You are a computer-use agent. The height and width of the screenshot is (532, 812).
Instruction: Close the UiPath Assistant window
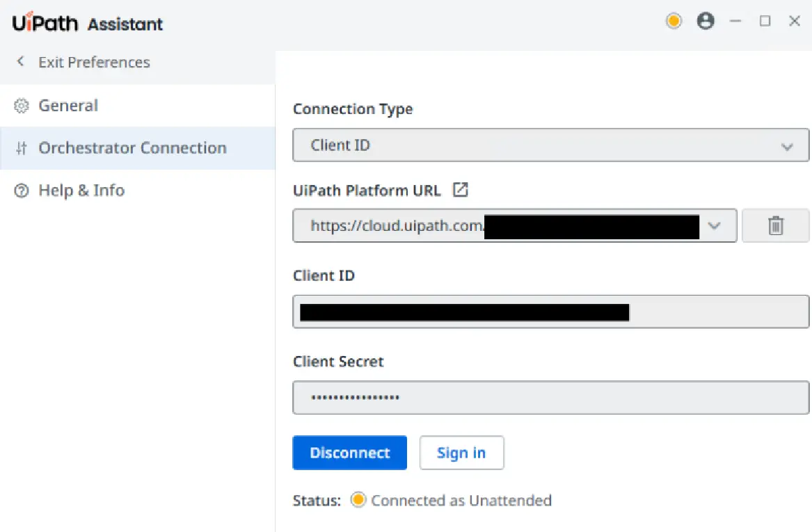click(795, 22)
